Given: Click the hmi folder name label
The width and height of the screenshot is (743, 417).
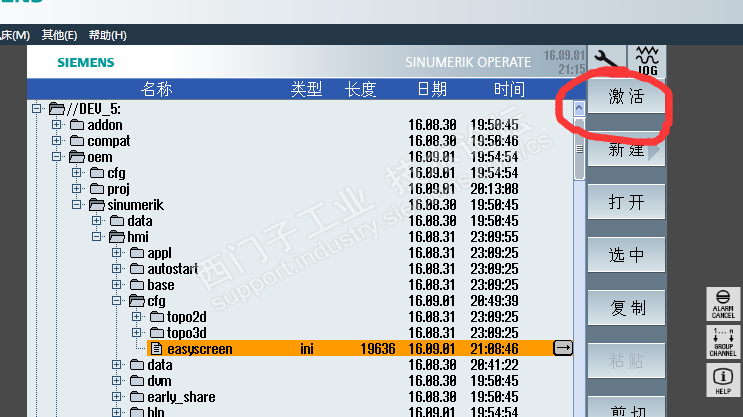Looking at the screenshot, I should 138,236.
